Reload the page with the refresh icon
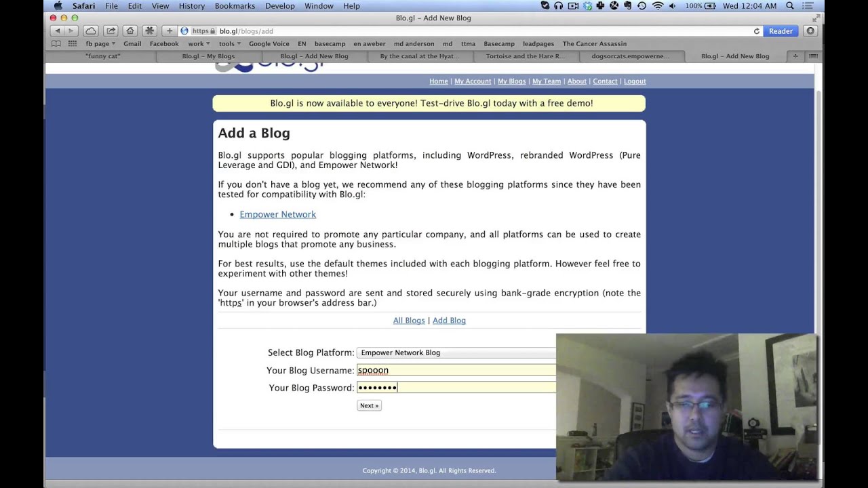Viewport: 868px width, 488px height. pyautogui.click(x=757, y=31)
